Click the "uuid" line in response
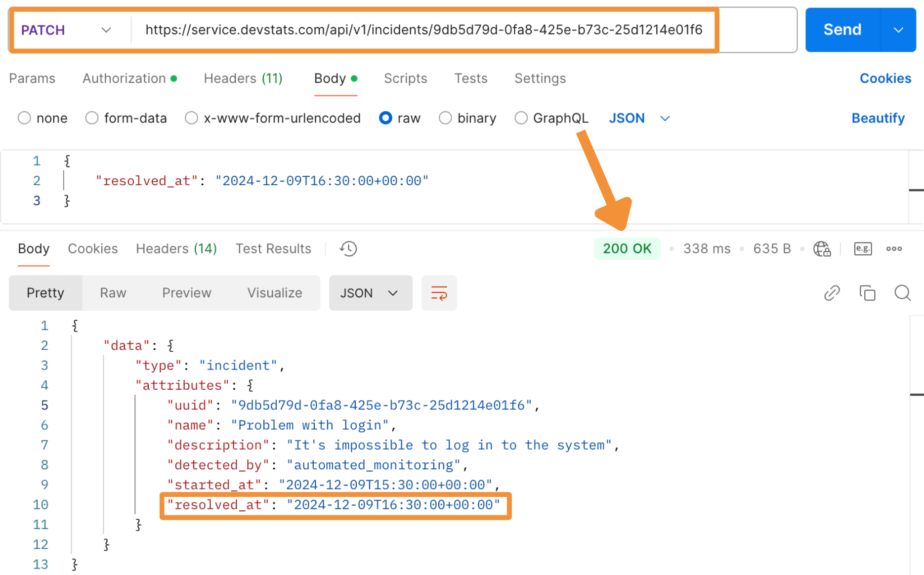Screen dimensions: 924x575 (353, 405)
